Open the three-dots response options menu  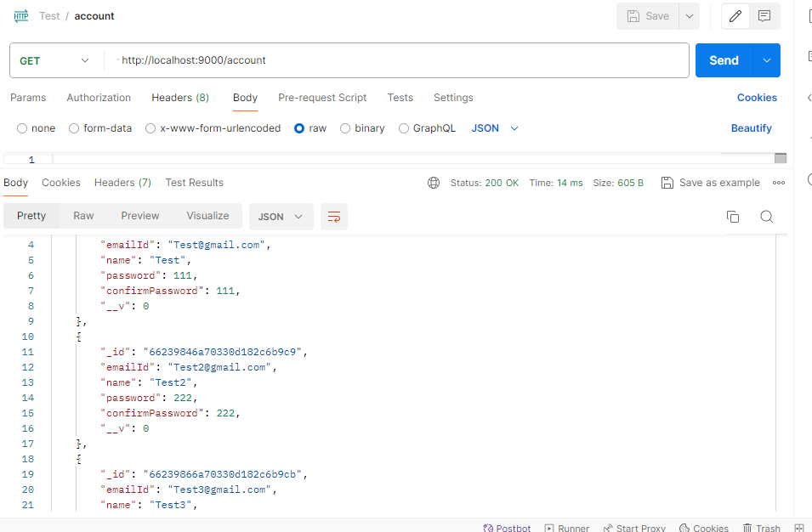pos(778,183)
